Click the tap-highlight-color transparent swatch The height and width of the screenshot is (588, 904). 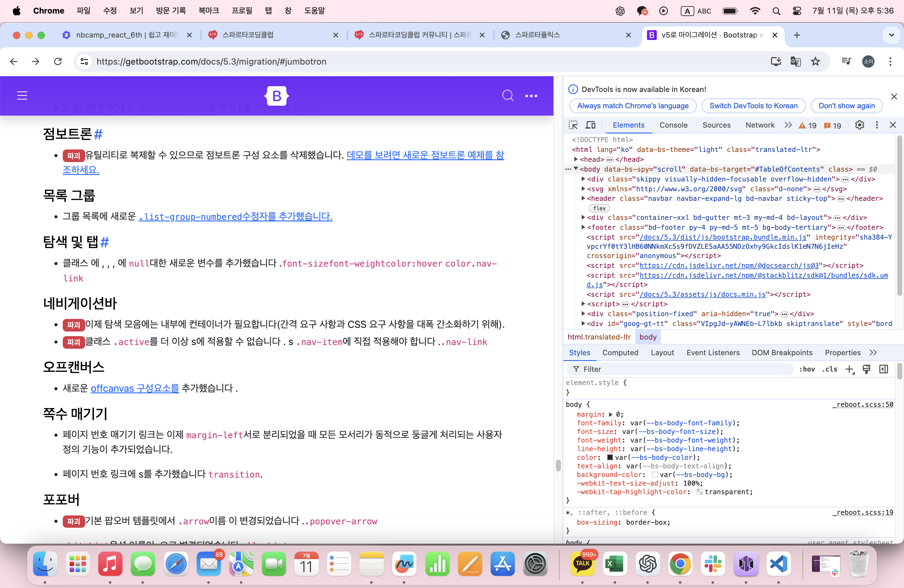click(x=700, y=492)
